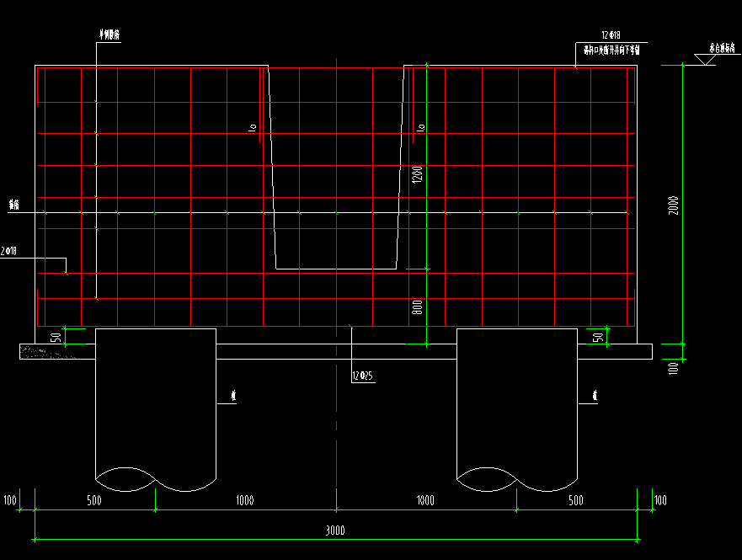Click the "承台顶标高" elevation label
742x560 pixels.
pos(722,48)
